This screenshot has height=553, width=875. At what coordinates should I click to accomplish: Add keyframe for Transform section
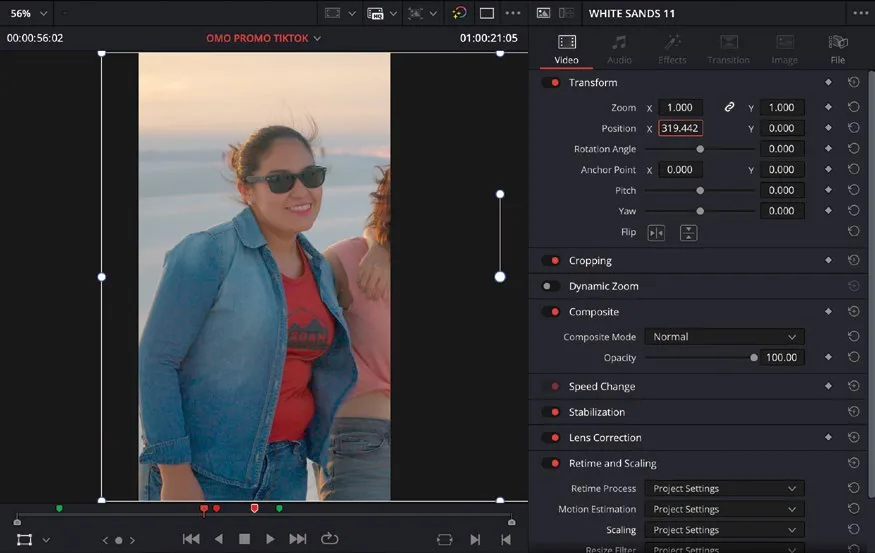[x=828, y=83]
